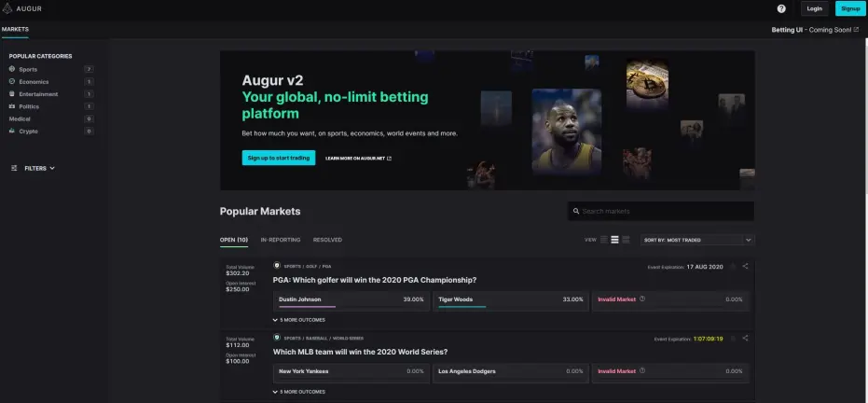Click info icon beside PGA Invalid Market
868x403 pixels.
tap(642, 299)
